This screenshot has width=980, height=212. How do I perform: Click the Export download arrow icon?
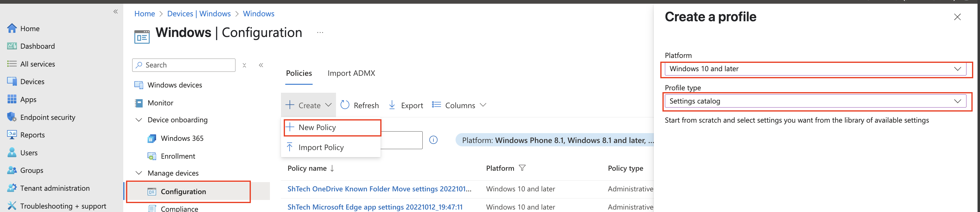point(392,105)
